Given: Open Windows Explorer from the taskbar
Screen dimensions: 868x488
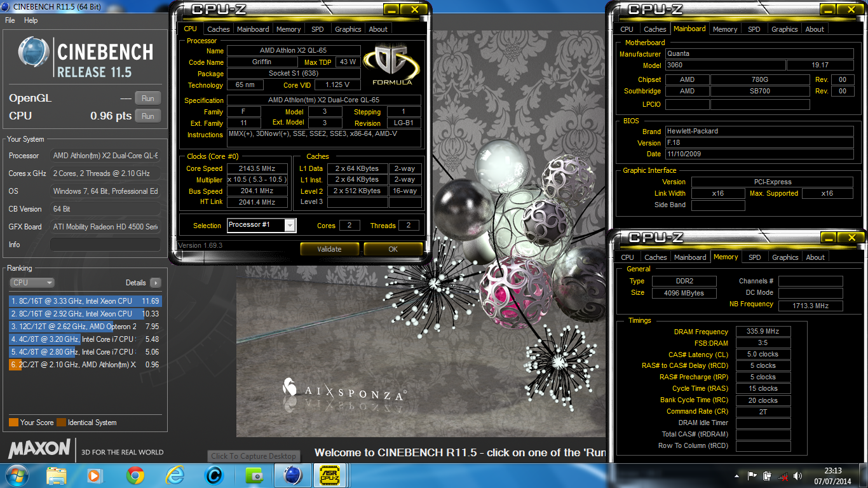Looking at the screenshot, I should coord(56,475).
